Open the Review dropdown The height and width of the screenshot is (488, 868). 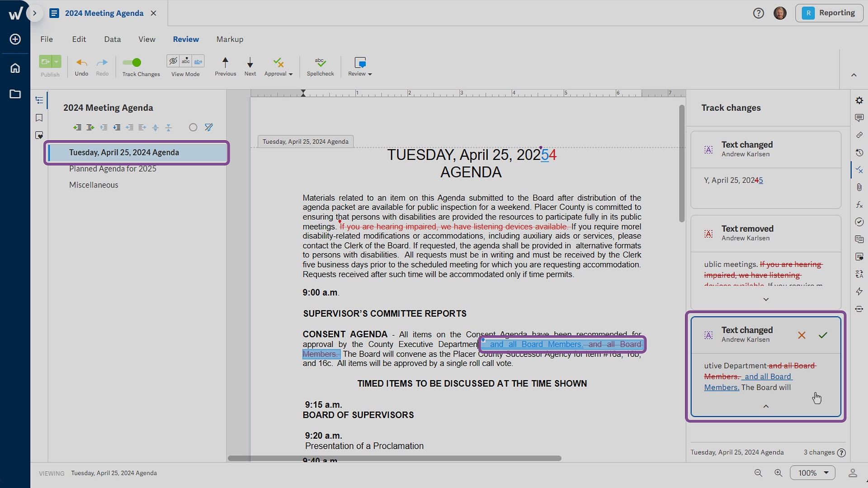pyautogui.click(x=360, y=66)
